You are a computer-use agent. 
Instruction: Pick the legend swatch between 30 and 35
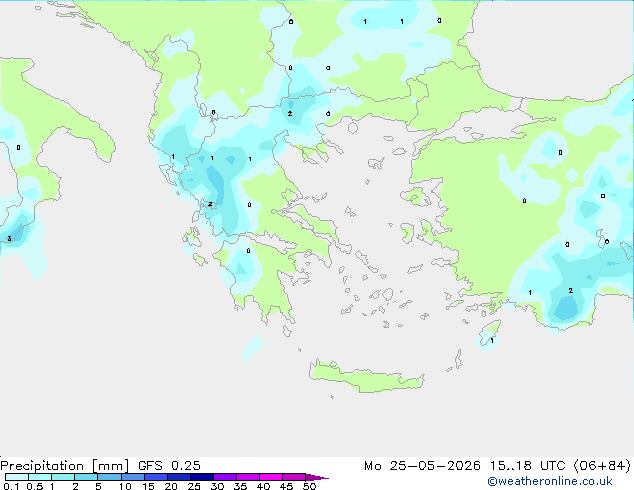(225, 477)
